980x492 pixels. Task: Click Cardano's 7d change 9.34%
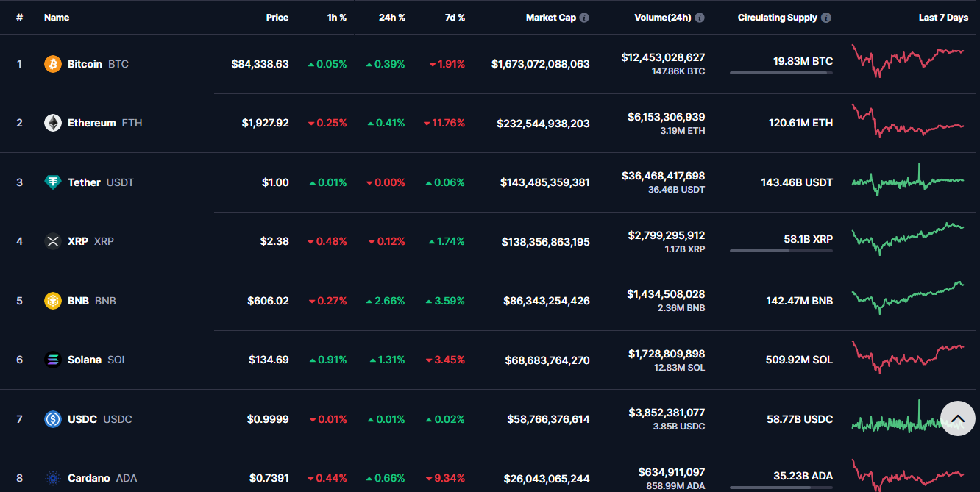coord(445,478)
